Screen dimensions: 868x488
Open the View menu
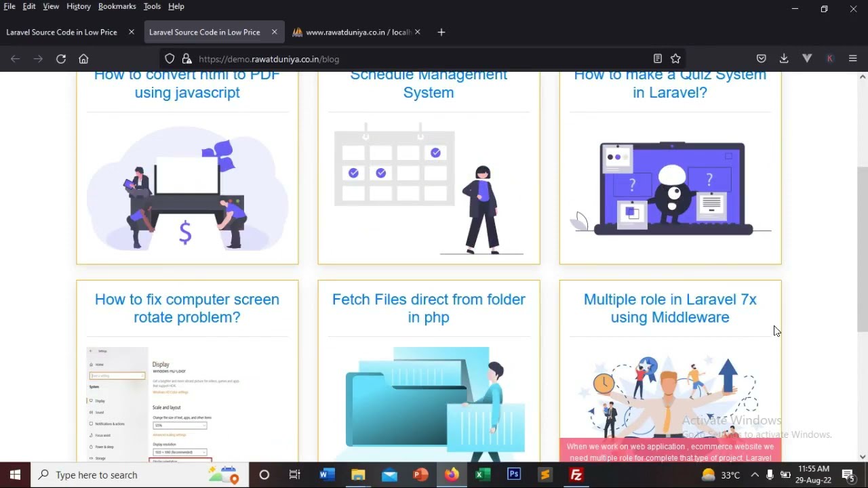pos(51,6)
